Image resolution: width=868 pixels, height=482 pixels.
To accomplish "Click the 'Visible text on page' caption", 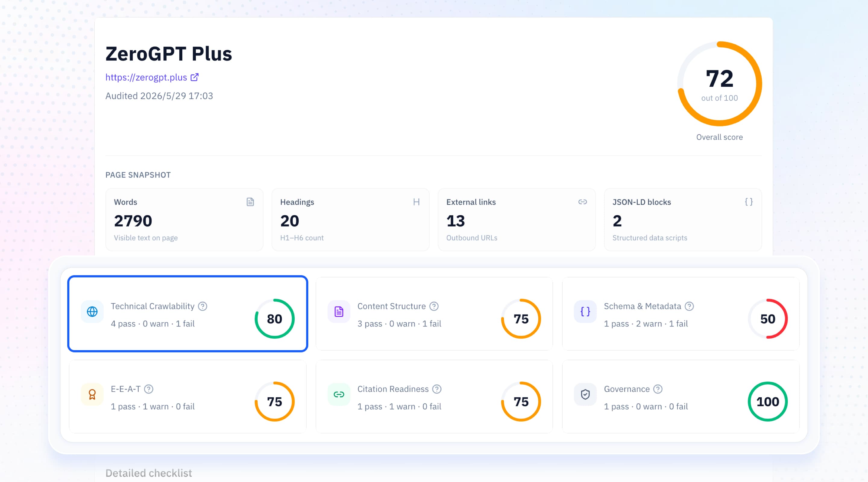I will 146,238.
